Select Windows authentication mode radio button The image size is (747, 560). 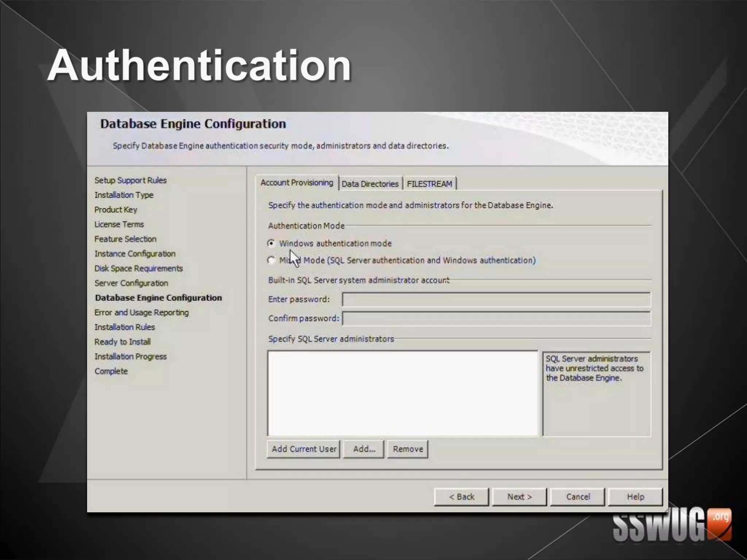pos(271,243)
